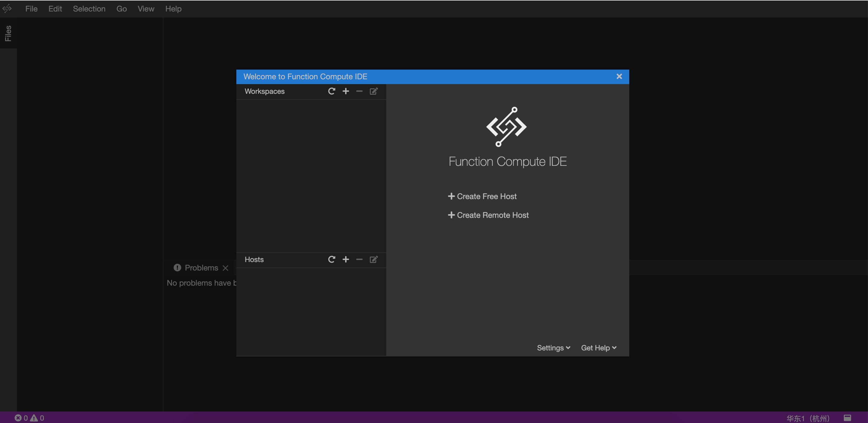The width and height of the screenshot is (868, 423).
Task: Close the Problems tab
Action: pyautogui.click(x=225, y=268)
